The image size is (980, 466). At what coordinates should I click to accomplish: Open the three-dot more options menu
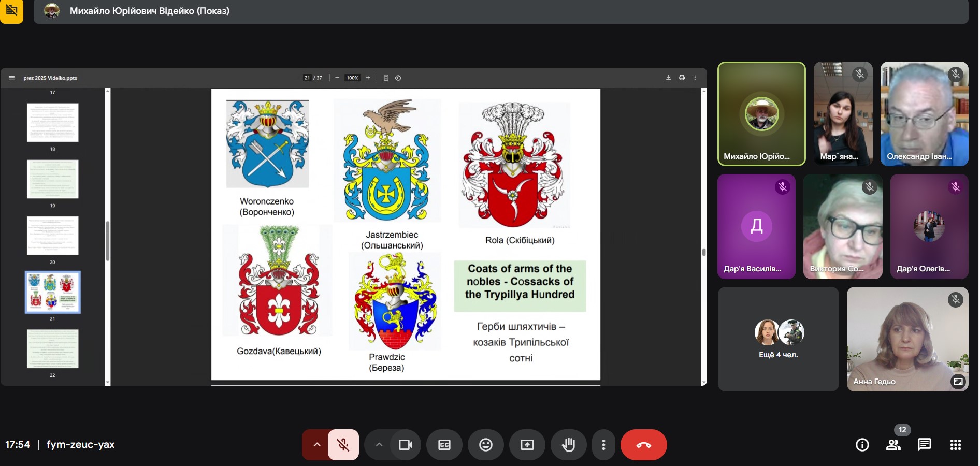pyautogui.click(x=603, y=445)
